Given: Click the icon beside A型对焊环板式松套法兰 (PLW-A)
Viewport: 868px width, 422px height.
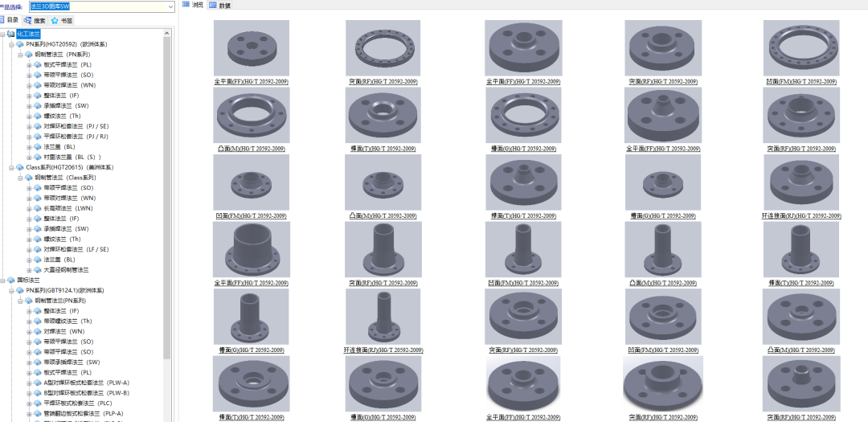Looking at the screenshot, I should tap(38, 383).
